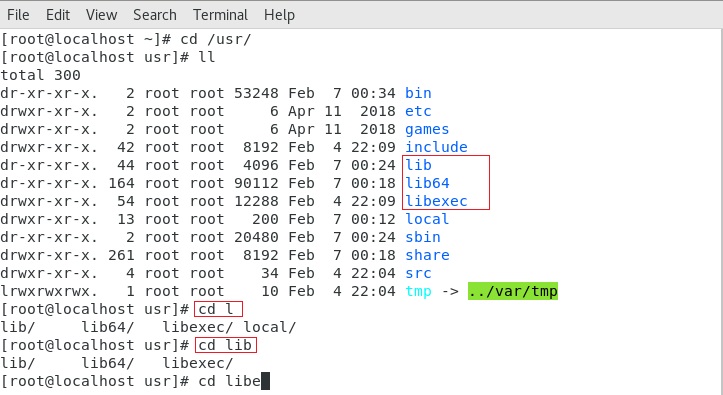
Task: Click the 'lrwxrwxrwx.' permissions string
Action: coord(49,291)
